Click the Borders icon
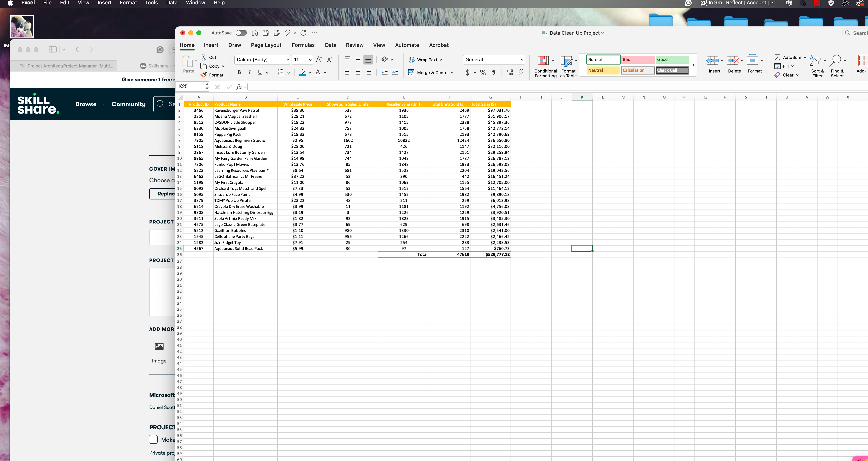This screenshot has height=461, width=868. coord(281,72)
